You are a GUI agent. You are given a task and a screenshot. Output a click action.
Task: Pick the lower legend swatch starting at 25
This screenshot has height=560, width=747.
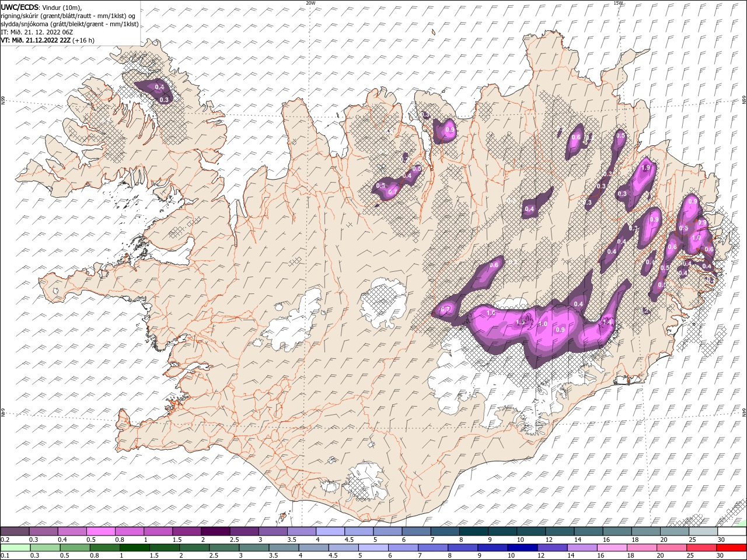click(x=701, y=548)
